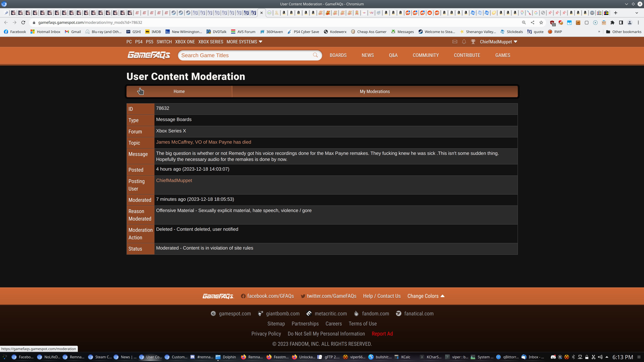Click the ChiefMadMuppet posting user link
644x362 pixels.
pyautogui.click(x=174, y=180)
